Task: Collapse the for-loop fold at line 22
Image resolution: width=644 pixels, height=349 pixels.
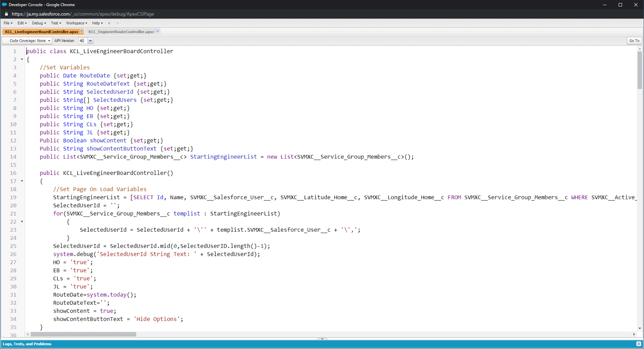Action: click(22, 222)
